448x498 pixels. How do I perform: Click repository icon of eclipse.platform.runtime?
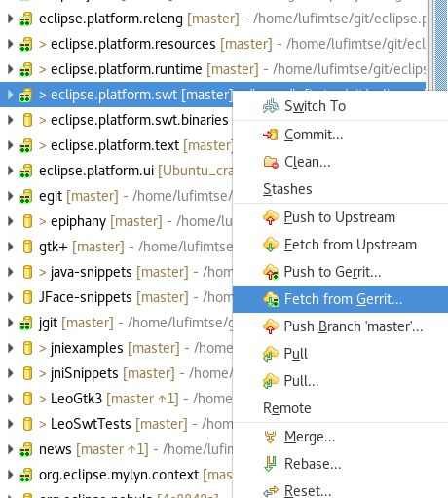click(26, 69)
